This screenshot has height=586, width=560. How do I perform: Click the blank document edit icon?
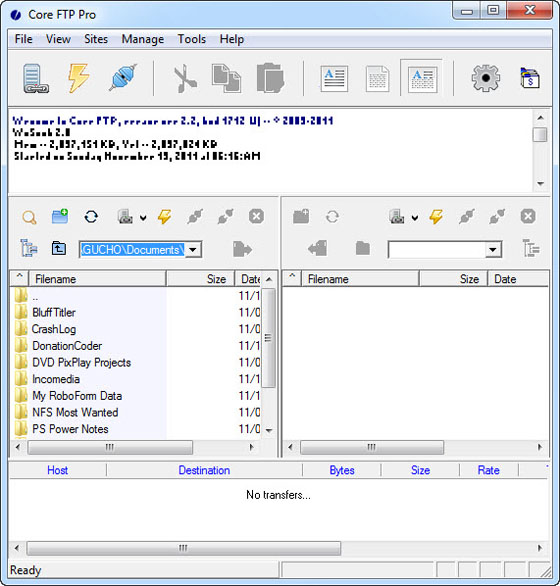pos(377,78)
